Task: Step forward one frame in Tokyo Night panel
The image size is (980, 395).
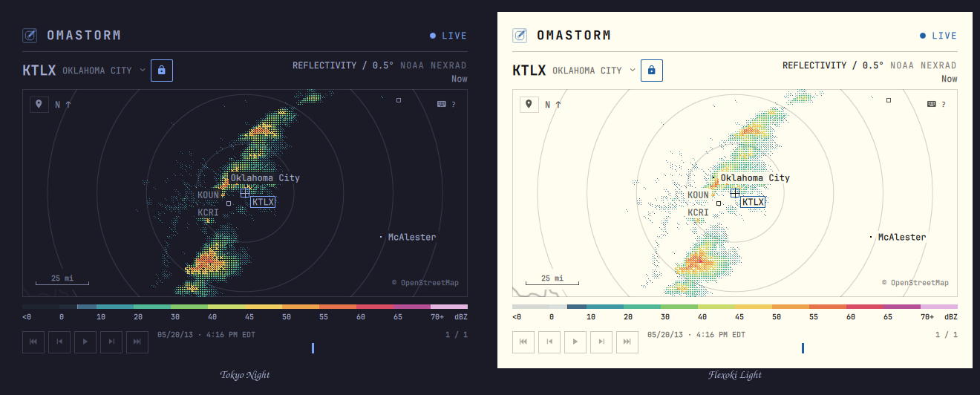Action: pos(111,342)
